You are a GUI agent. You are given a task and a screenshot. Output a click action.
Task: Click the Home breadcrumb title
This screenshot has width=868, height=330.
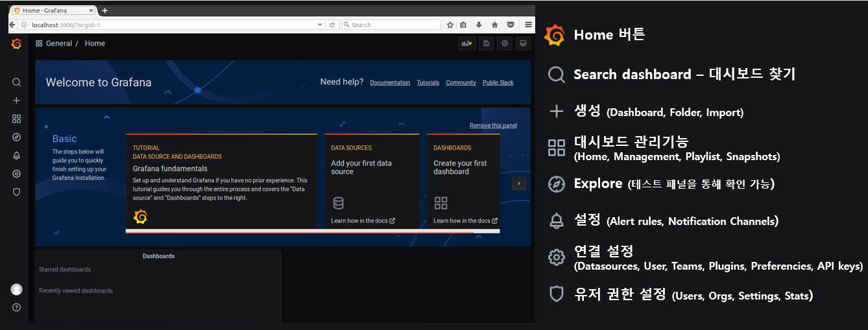(x=95, y=43)
